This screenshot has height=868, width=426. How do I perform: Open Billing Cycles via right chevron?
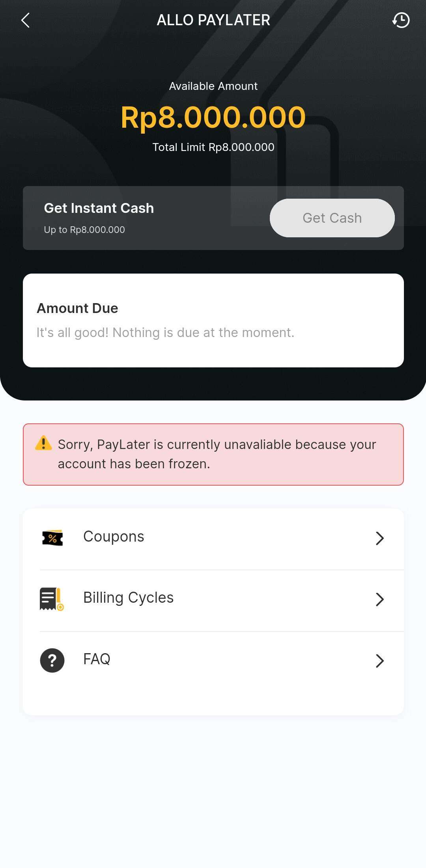coord(379,599)
